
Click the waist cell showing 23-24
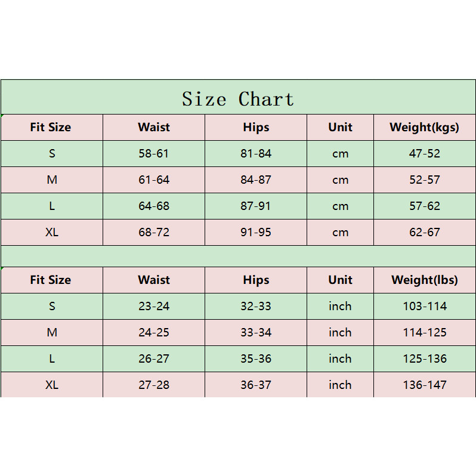[x=154, y=306]
